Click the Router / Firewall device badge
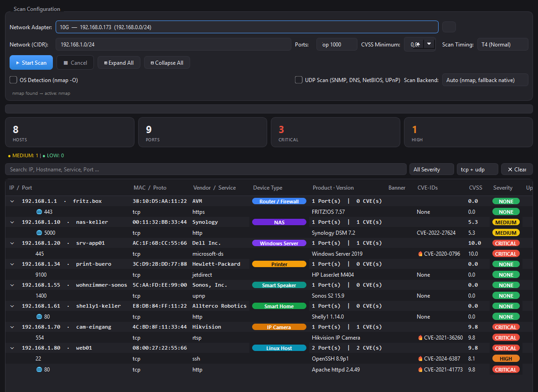Image resolution: width=538 pixels, height=392 pixels. 279,201
